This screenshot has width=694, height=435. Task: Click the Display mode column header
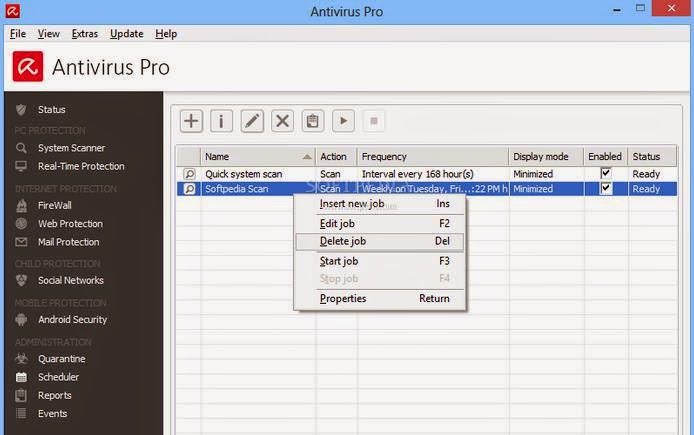(x=546, y=157)
